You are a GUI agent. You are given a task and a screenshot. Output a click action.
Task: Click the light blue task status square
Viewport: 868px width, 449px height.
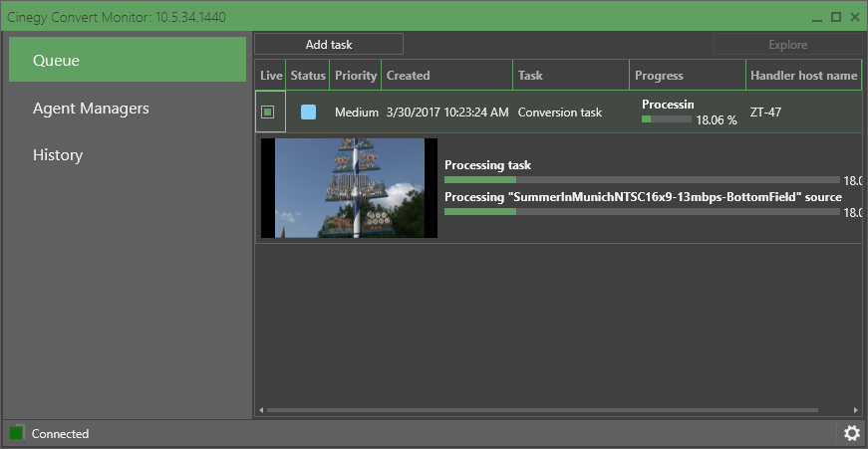point(308,112)
